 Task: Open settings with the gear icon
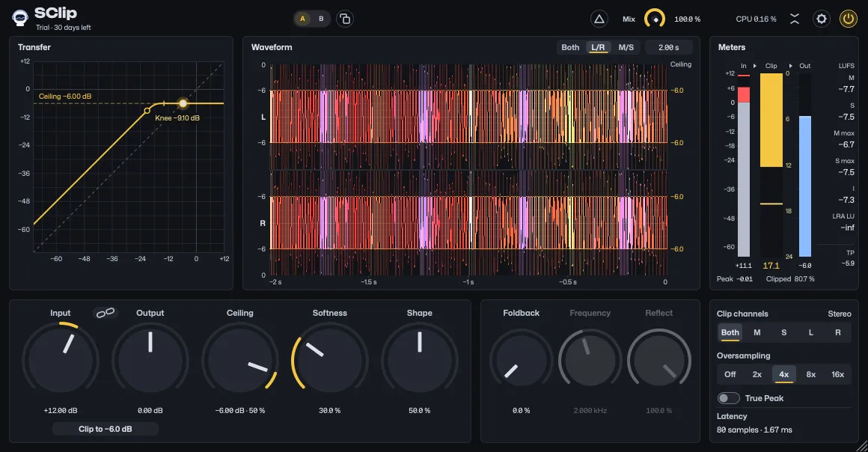[x=822, y=19]
